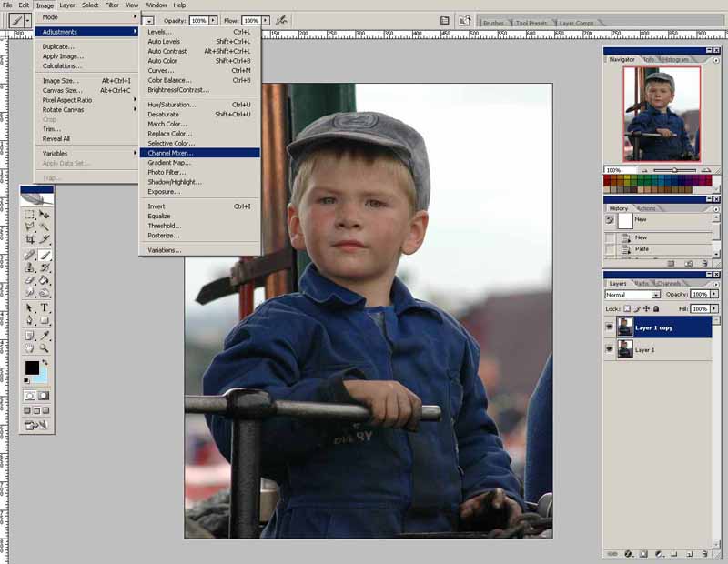
Task: Select Image Size from Image menu
Action: (x=86, y=81)
